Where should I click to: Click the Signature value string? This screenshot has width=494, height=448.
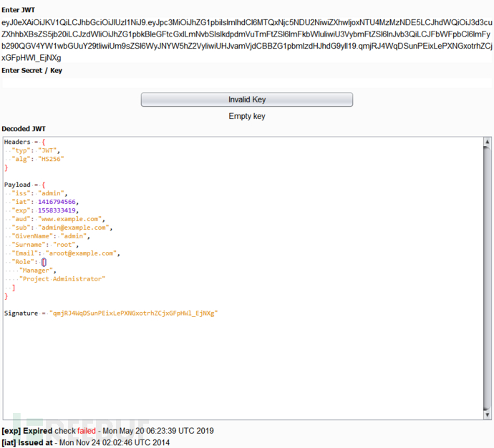click(133, 313)
